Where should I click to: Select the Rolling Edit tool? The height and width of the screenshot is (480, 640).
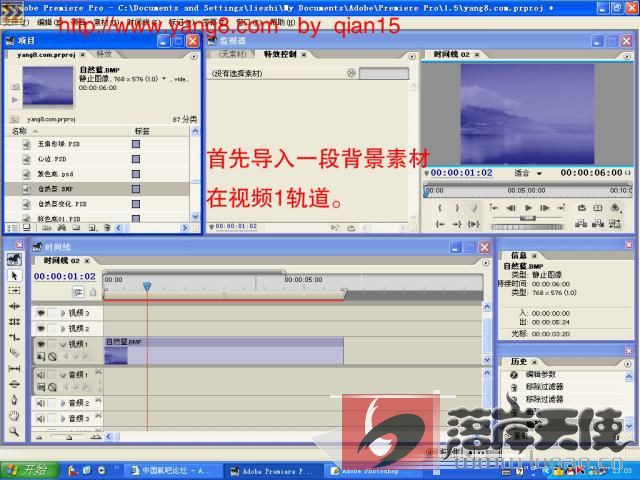point(14,322)
